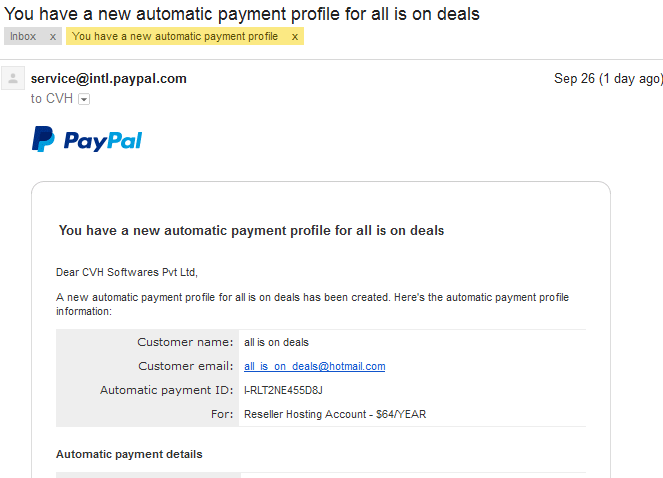Select the automatic payment ID I-RLT2NE455D8J

(283, 390)
